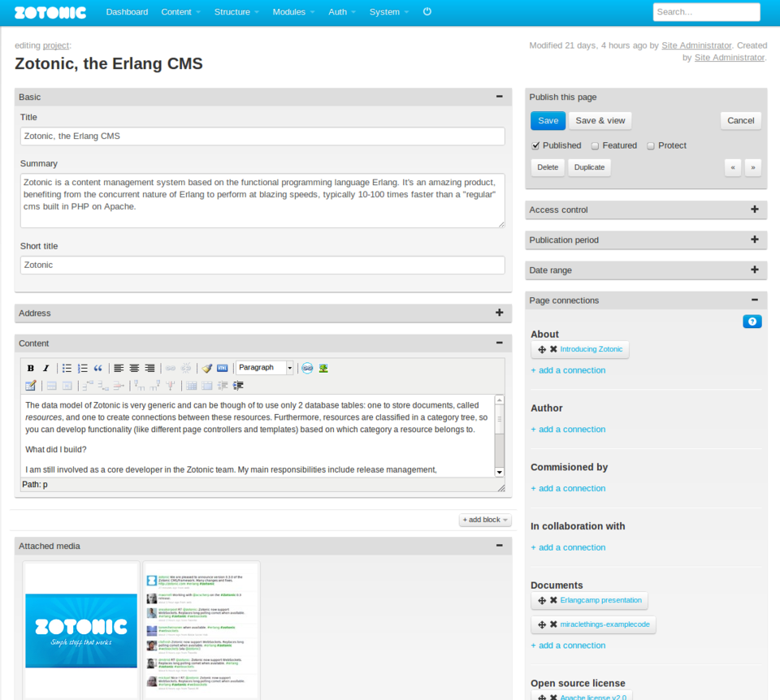Open the Structure menu
Screen dimensions: 780x700
(236, 12)
